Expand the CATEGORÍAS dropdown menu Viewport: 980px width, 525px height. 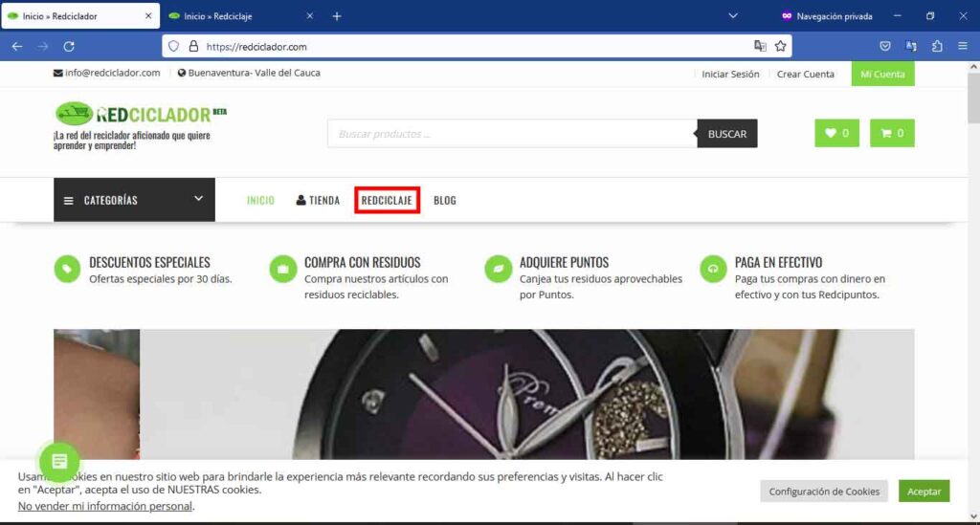(x=134, y=200)
